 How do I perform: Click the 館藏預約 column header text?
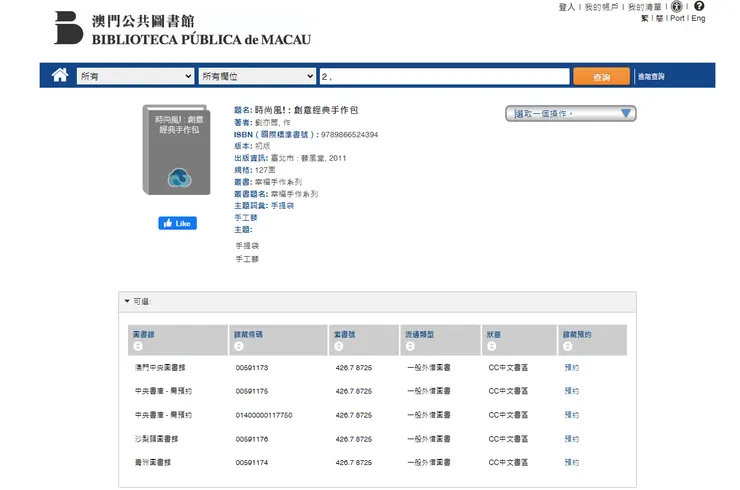(577, 335)
